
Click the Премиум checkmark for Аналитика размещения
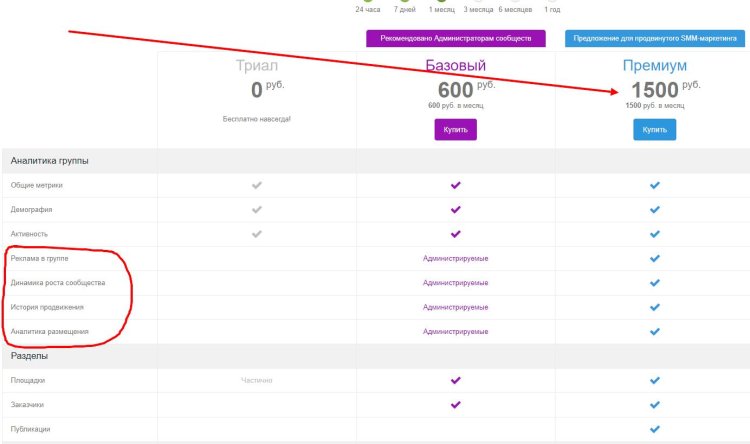coord(654,331)
